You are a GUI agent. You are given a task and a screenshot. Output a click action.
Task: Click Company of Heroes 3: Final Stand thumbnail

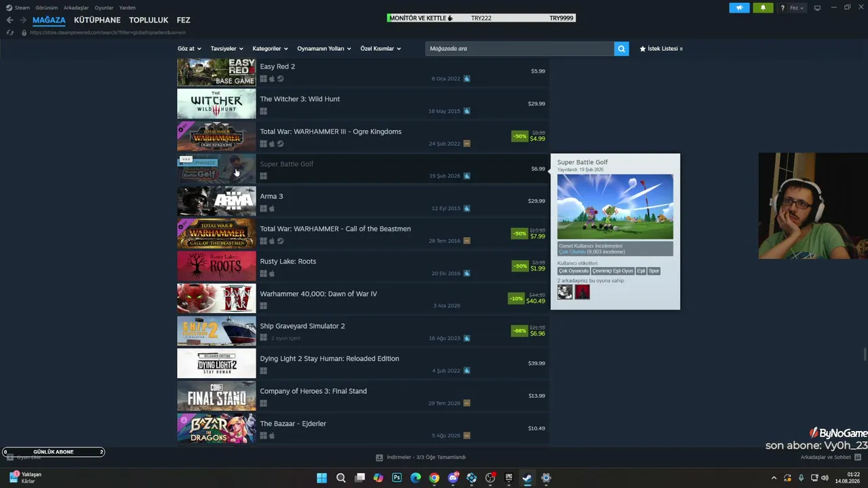pyautogui.click(x=216, y=396)
